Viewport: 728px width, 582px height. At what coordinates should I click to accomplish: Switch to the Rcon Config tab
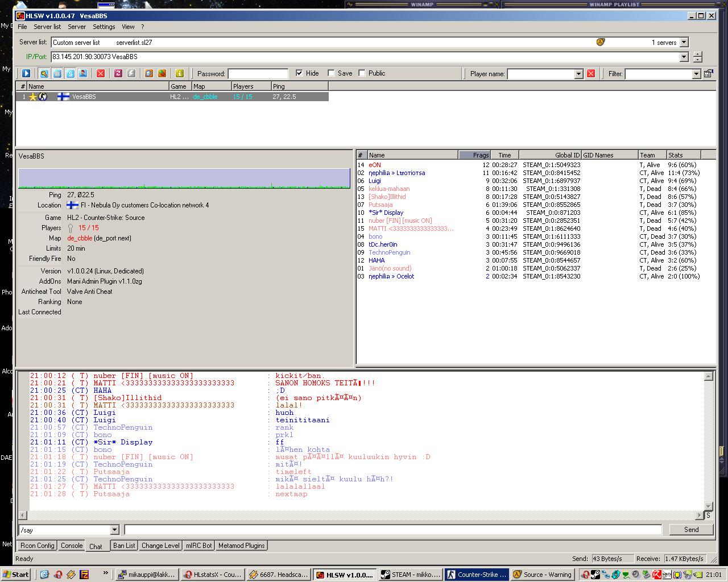click(x=38, y=546)
